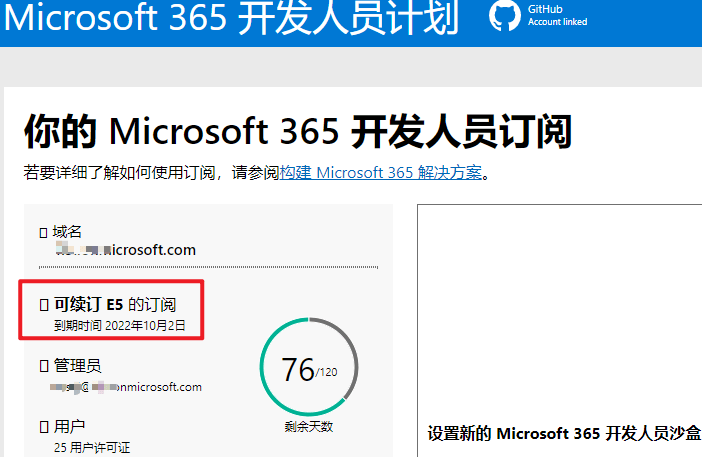Image resolution: width=702 pixels, height=457 pixels.
Task: Click the 剩余天数 caption
Action: click(309, 427)
